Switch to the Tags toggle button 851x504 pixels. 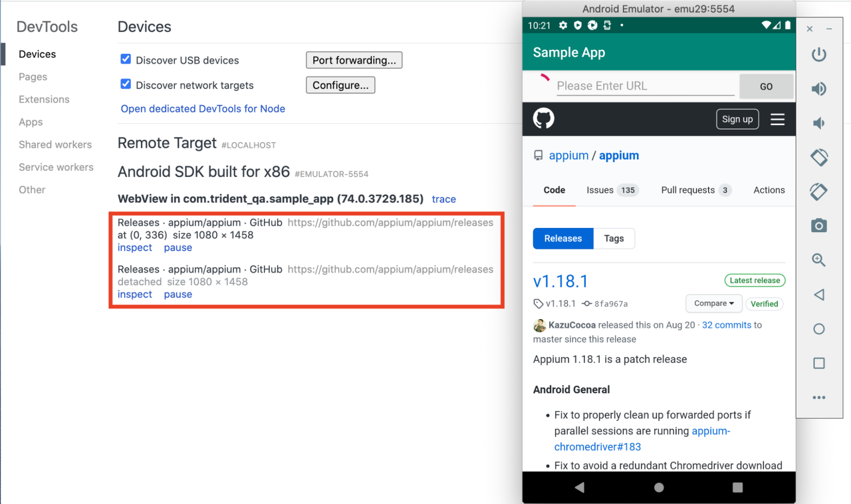(x=614, y=239)
